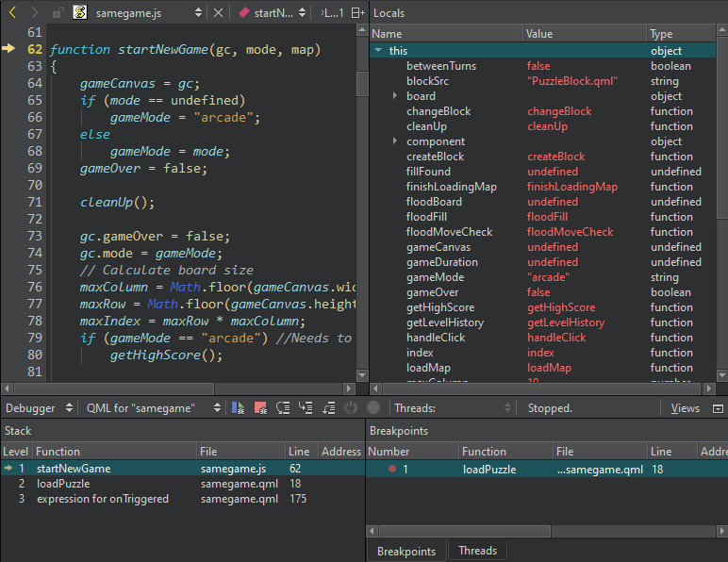
Task: Toggle breakpoint 1 red dot marker
Action: (x=391, y=469)
